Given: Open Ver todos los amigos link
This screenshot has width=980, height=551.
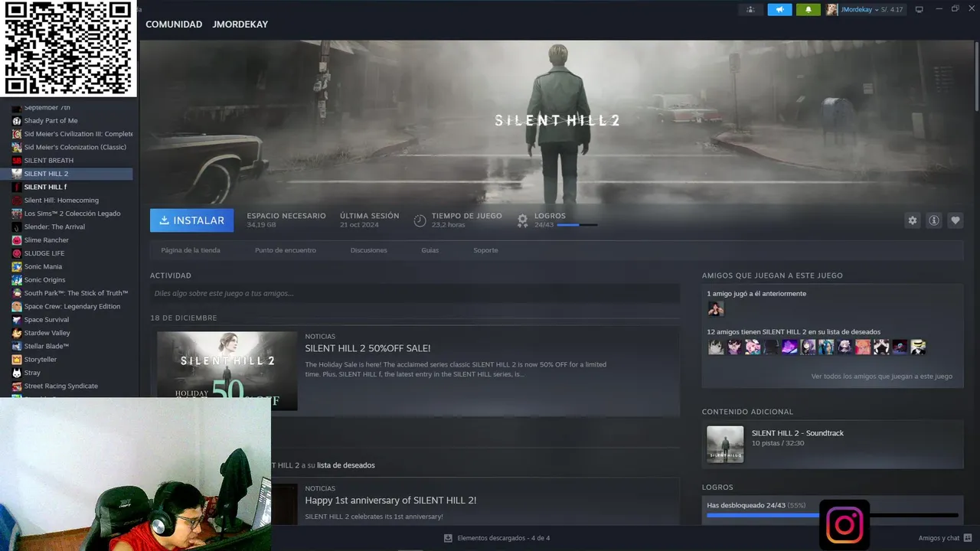Looking at the screenshot, I should point(882,377).
